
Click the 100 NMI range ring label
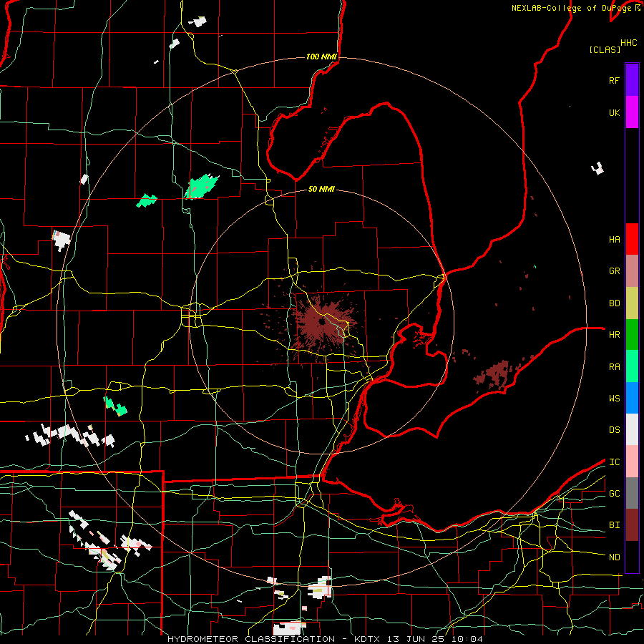(x=321, y=57)
